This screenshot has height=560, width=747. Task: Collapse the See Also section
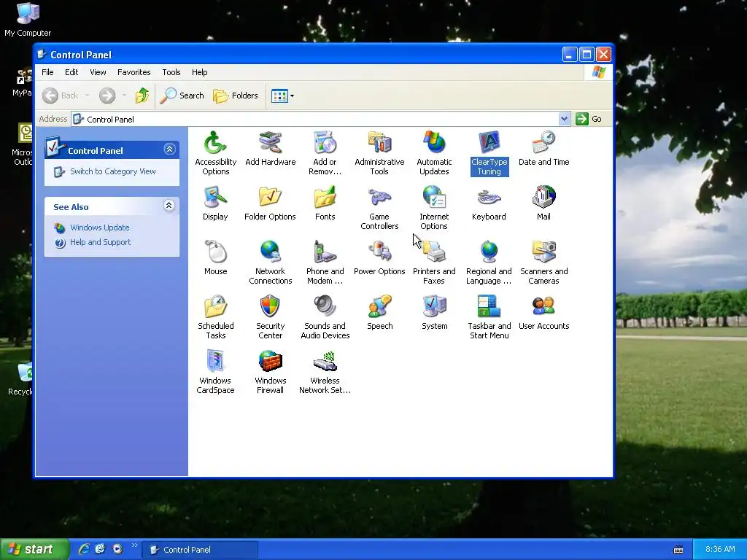169,205
